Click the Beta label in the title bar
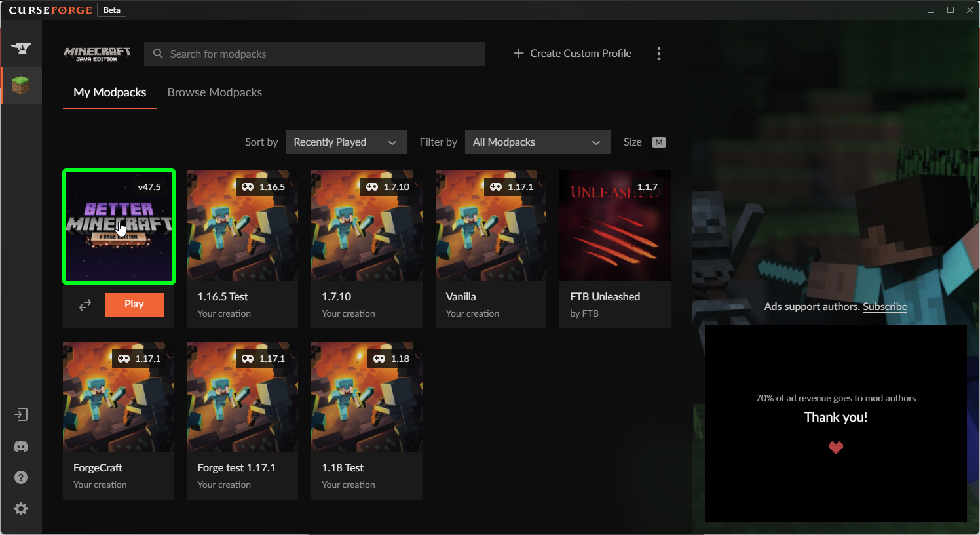The height and width of the screenshot is (535, 980). [x=112, y=10]
